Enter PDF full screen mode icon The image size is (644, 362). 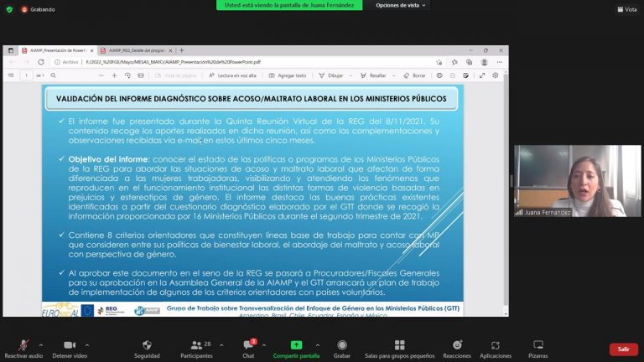(482, 75)
